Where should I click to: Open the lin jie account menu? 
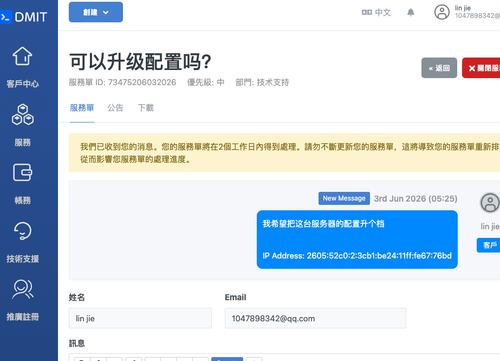click(477, 12)
